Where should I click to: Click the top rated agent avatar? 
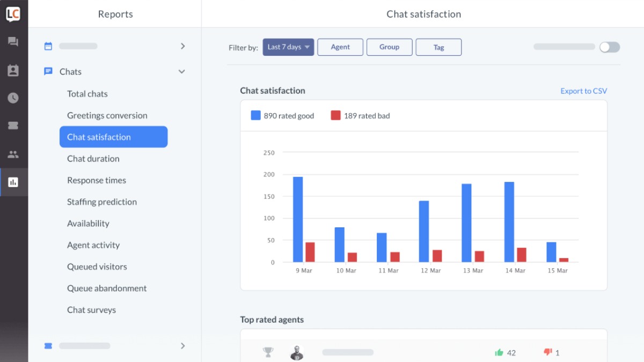pos(297,353)
